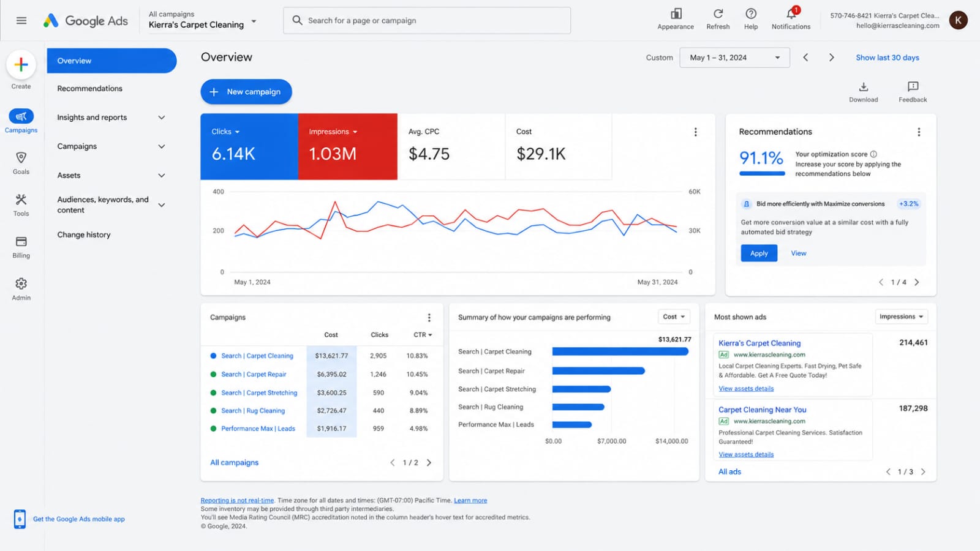Go to next date range
Screen dimensions: 980x551
[831, 58]
